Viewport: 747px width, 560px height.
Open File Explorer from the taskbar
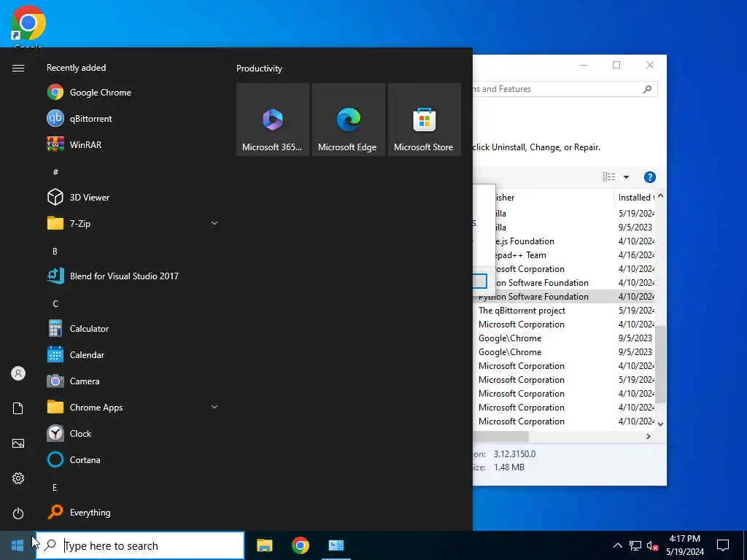pos(264,545)
